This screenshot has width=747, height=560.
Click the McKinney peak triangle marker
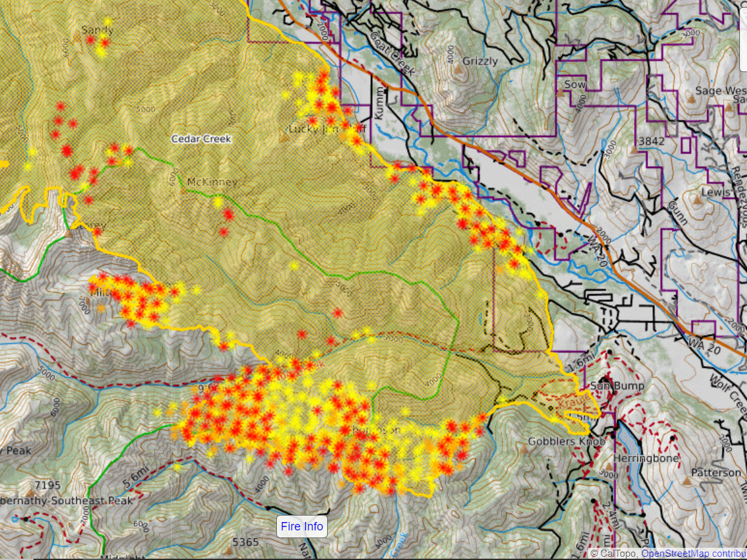[x=185, y=190]
